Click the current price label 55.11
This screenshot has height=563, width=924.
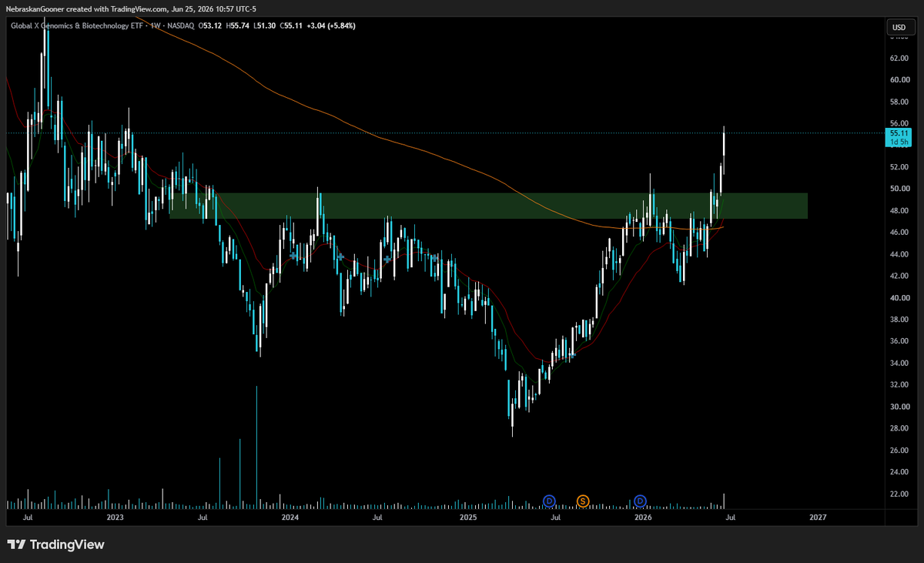click(899, 133)
